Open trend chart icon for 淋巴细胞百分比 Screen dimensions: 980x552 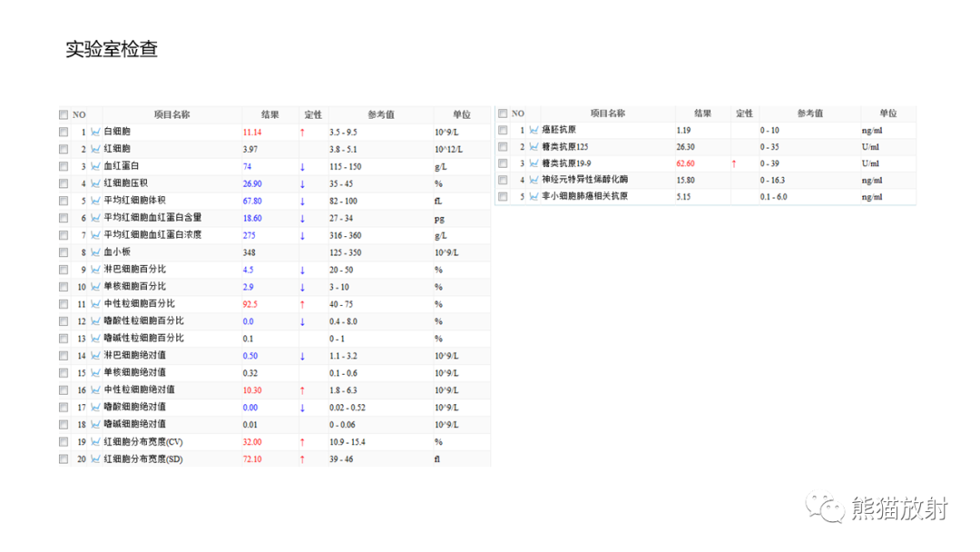pos(95,270)
